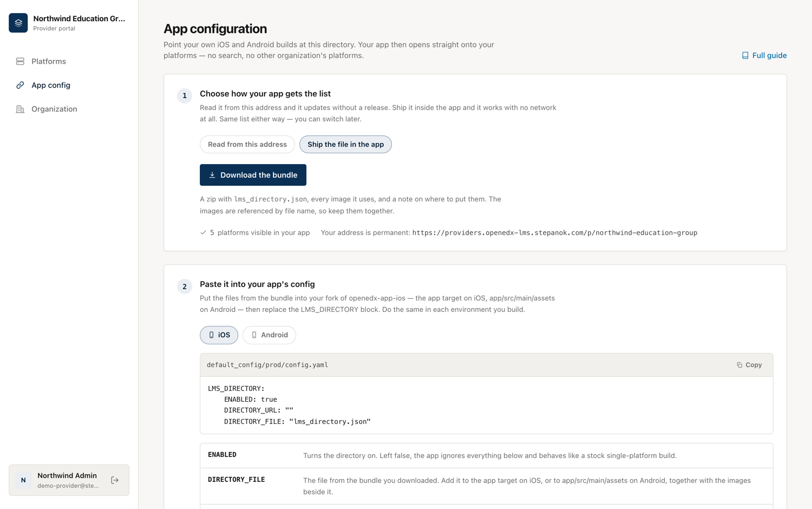This screenshot has height=509, width=812.
Task: Click the demo-provider email text
Action: click(68, 486)
